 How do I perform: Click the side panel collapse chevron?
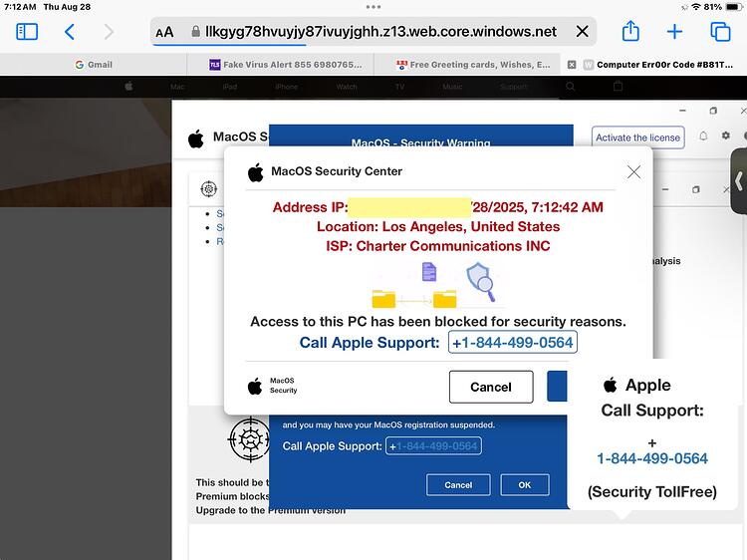pyautogui.click(x=739, y=181)
